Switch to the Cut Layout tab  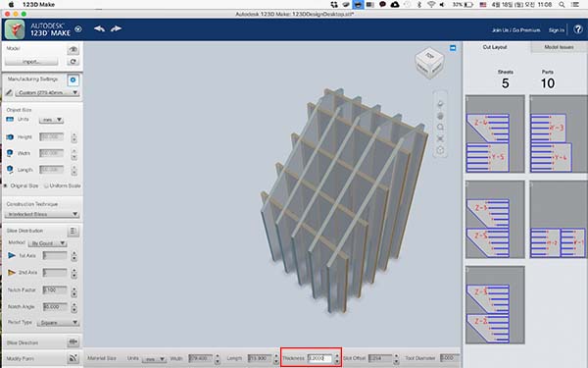point(495,47)
